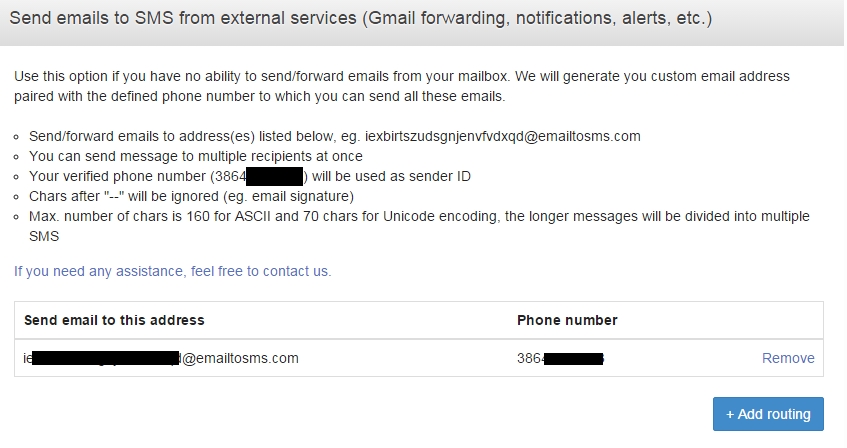Click the phone number in the routing table row
847x448 pixels.
(560, 358)
